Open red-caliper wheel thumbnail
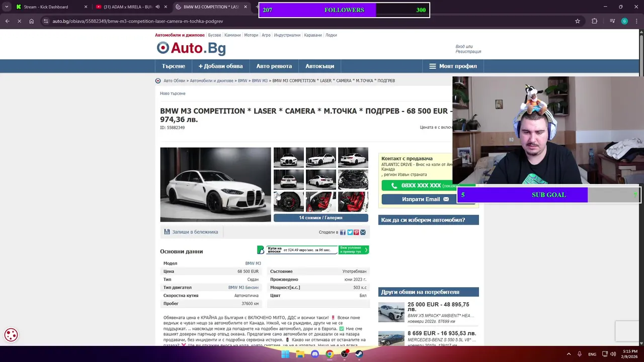The width and height of the screenshot is (644, 362). pyautogui.click(x=288, y=202)
